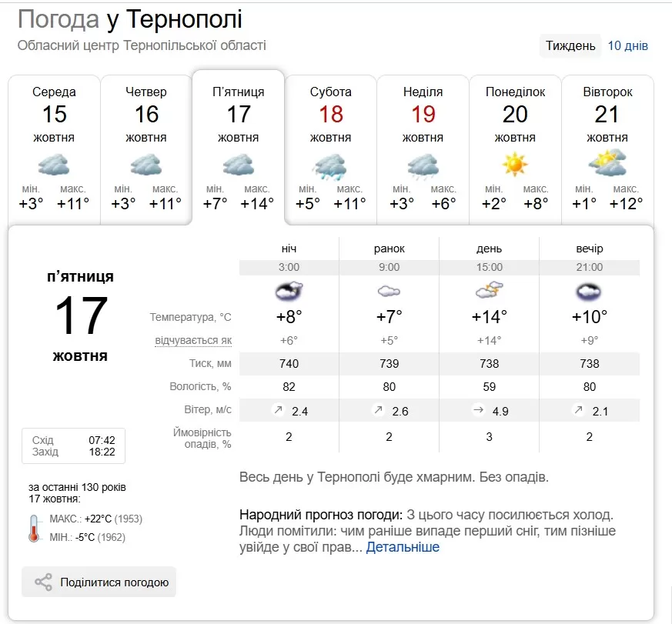The width and height of the screenshot is (672, 624).
Task: Click the sunny icon for Monday 20
Action: point(515,165)
